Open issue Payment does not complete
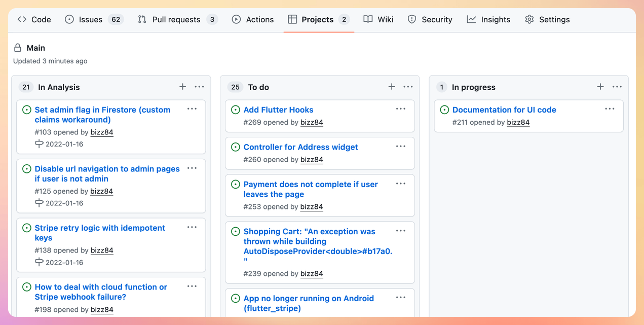Viewport: 644px width, 325px height. click(x=311, y=189)
